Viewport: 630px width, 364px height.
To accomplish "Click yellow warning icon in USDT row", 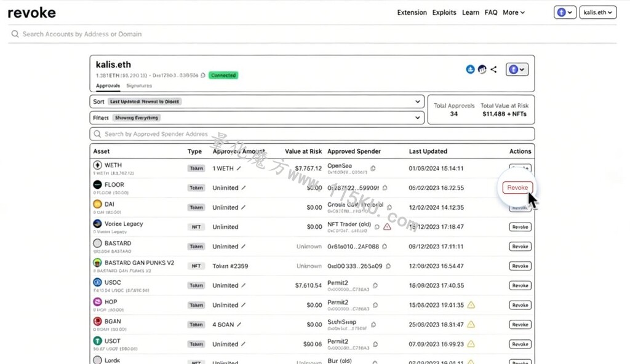I will pyautogui.click(x=471, y=344).
